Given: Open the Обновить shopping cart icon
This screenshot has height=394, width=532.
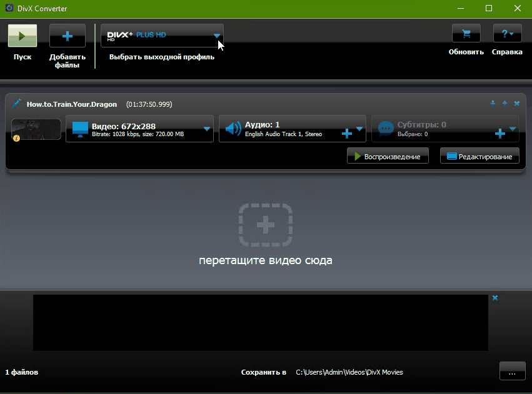Looking at the screenshot, I should 466,33.
